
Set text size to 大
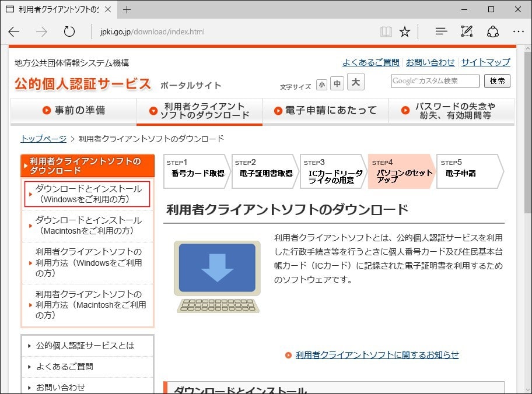(355, 83)
